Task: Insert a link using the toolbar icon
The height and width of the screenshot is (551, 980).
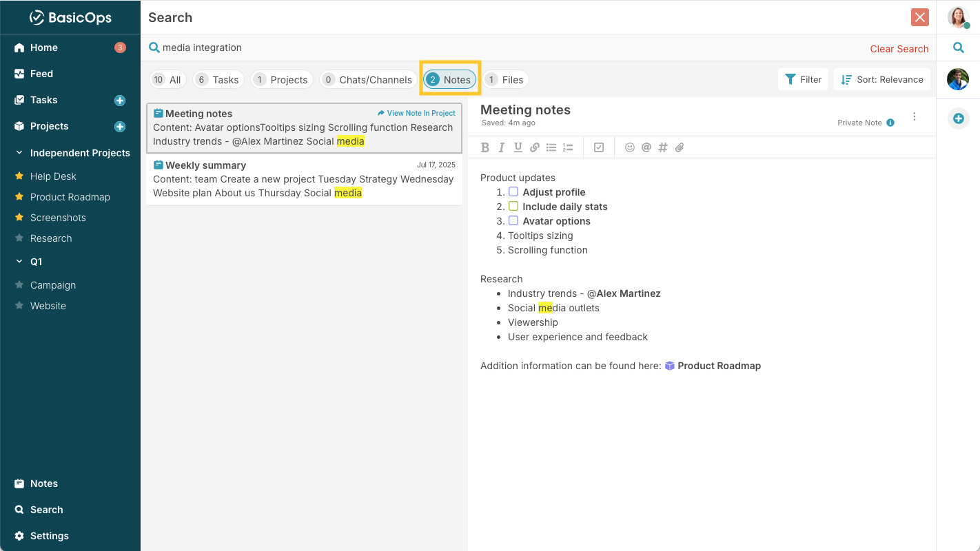Action: pyautogui.click(x=535, y=147)
